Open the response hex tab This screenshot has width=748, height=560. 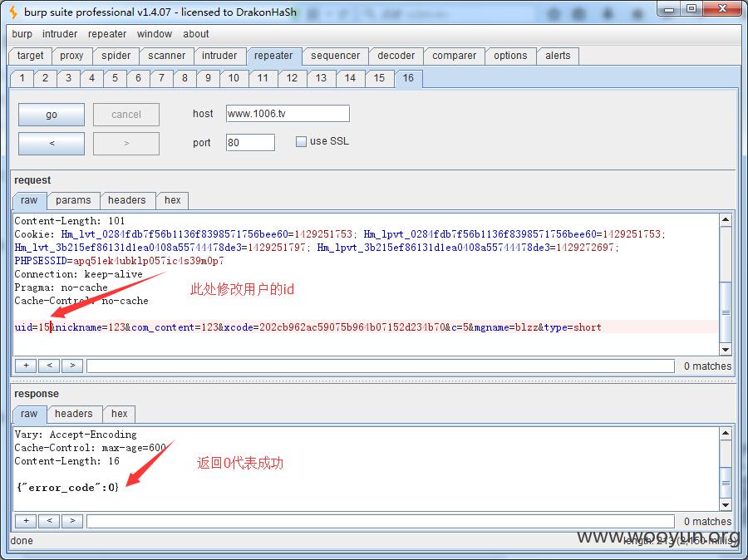(119, 414)
